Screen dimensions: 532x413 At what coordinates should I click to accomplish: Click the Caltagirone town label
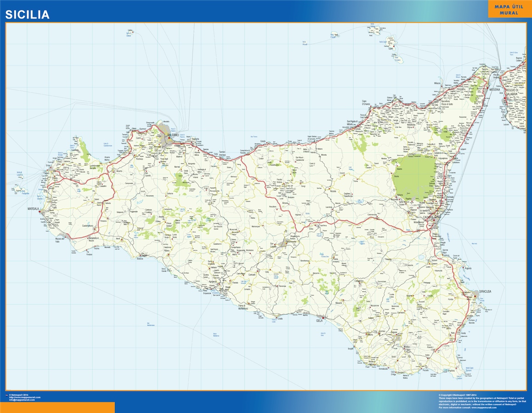click(359, 281)
